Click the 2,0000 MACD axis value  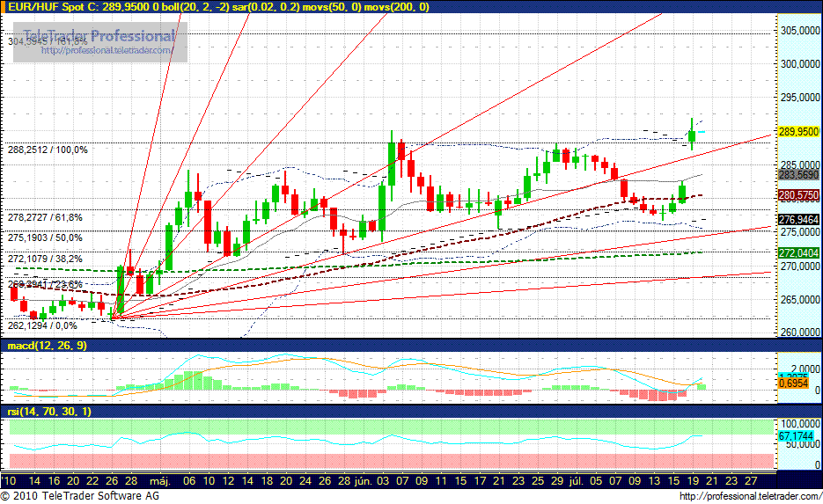[805, 369]
